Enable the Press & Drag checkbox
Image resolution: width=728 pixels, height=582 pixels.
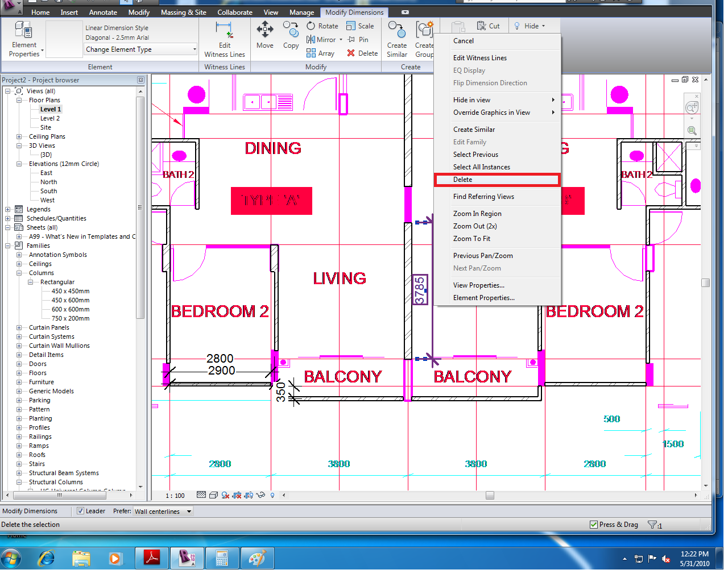594,525
